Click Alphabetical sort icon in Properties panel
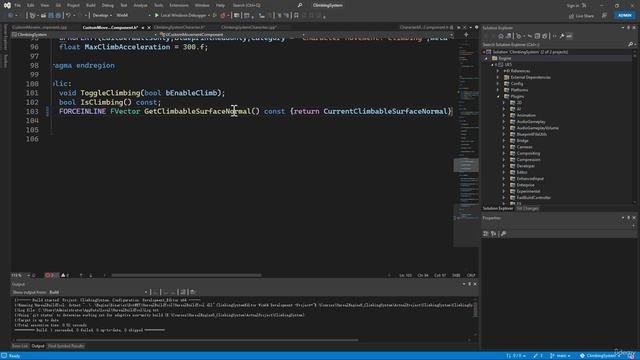 [x=493, y=233]
